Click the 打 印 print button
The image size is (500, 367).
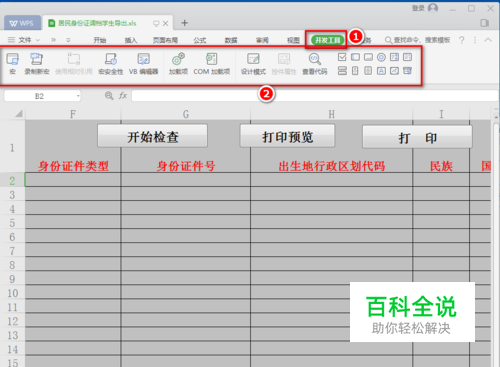point(417,137)
